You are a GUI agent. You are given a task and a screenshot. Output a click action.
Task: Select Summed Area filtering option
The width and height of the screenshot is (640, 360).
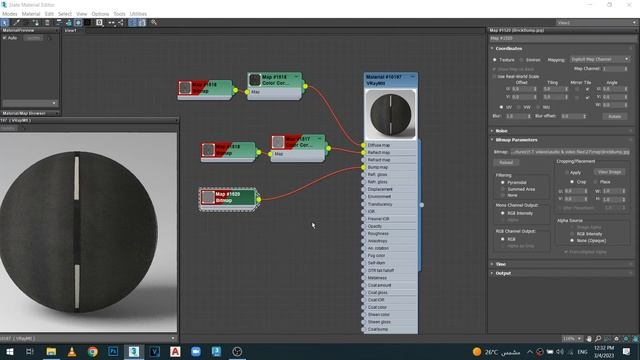pyautogui.click(x=503, y=189)
